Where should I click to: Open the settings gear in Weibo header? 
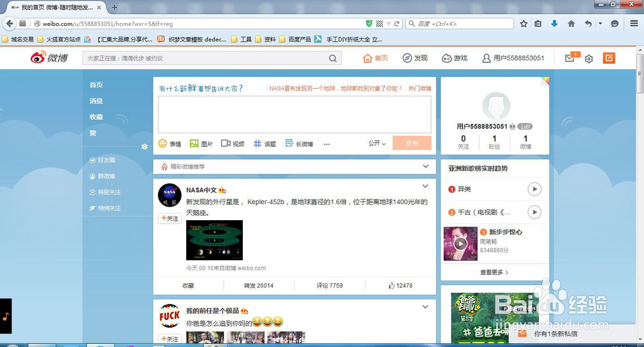point(589,59)
